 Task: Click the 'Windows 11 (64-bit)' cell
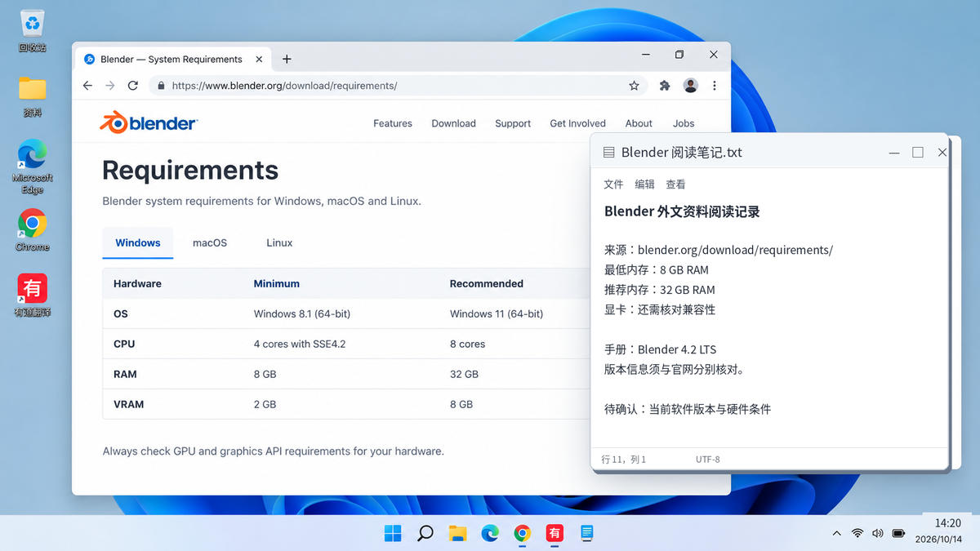(x=496, y=313)
